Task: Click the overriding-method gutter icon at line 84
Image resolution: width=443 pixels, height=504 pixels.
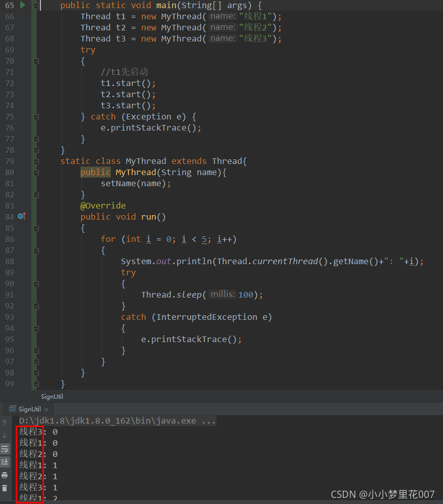Action: 22,216
